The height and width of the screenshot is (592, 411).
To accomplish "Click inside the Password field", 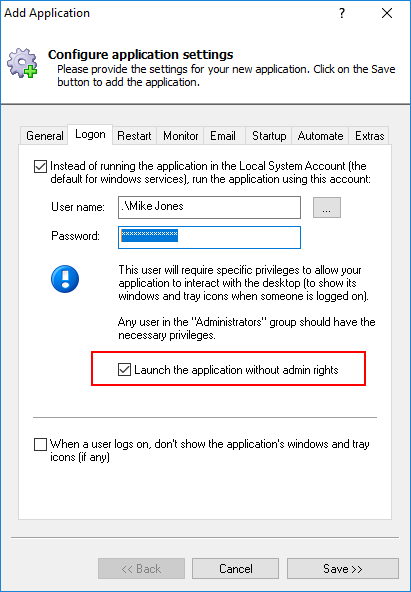I will click(209, 237).
